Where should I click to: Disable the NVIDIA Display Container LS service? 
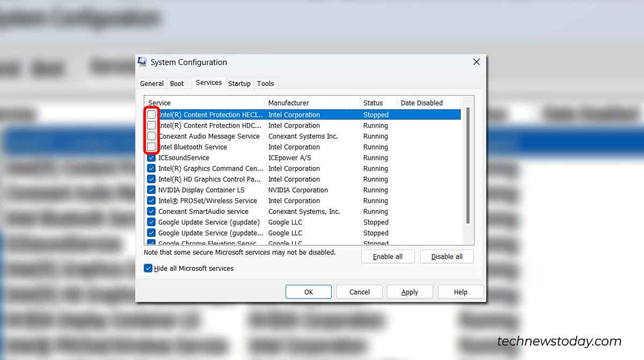click(x=151, y=190)
